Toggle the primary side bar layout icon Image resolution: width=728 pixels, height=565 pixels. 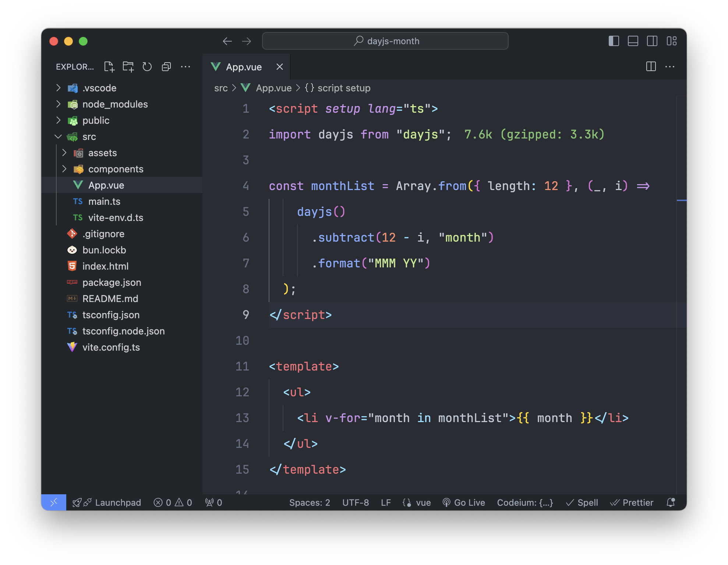pyautogui.click(x=614, y=41)
